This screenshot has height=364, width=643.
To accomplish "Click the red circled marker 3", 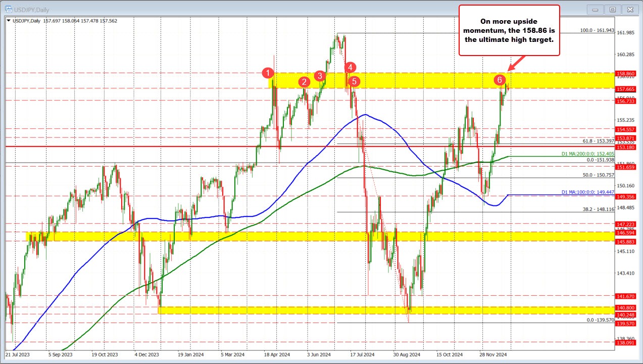I will click(319, 76).
